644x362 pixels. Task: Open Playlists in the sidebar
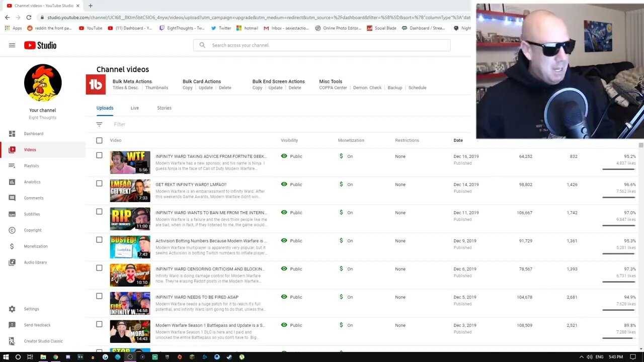[x=43, y=166]
